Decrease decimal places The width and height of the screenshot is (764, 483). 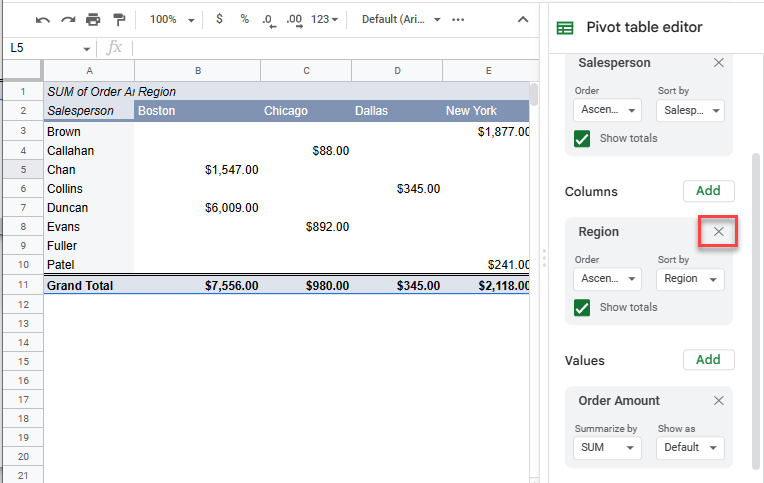[268, 19]
